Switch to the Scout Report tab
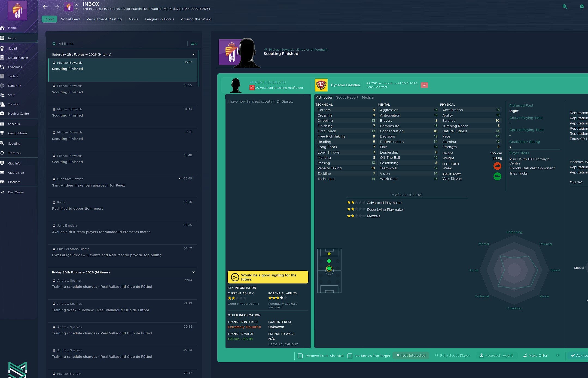The image size is (588, 378). 347,97
